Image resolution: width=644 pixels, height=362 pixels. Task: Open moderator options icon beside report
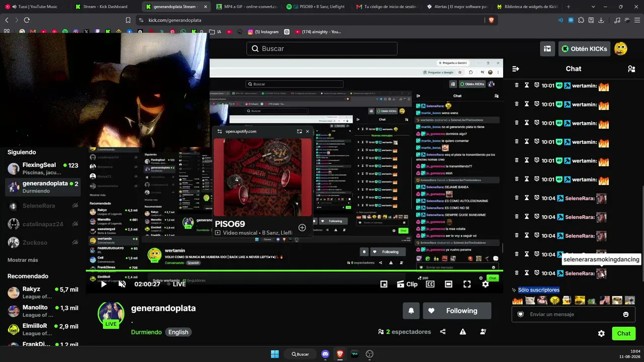[483, 332]
